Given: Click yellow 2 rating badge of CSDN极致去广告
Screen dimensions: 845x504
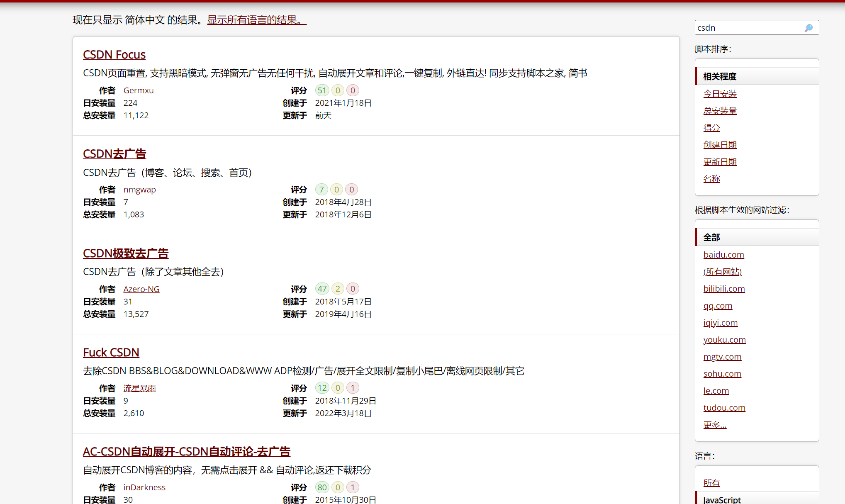Looking at the screenshot, I should [x=338, y=289].
